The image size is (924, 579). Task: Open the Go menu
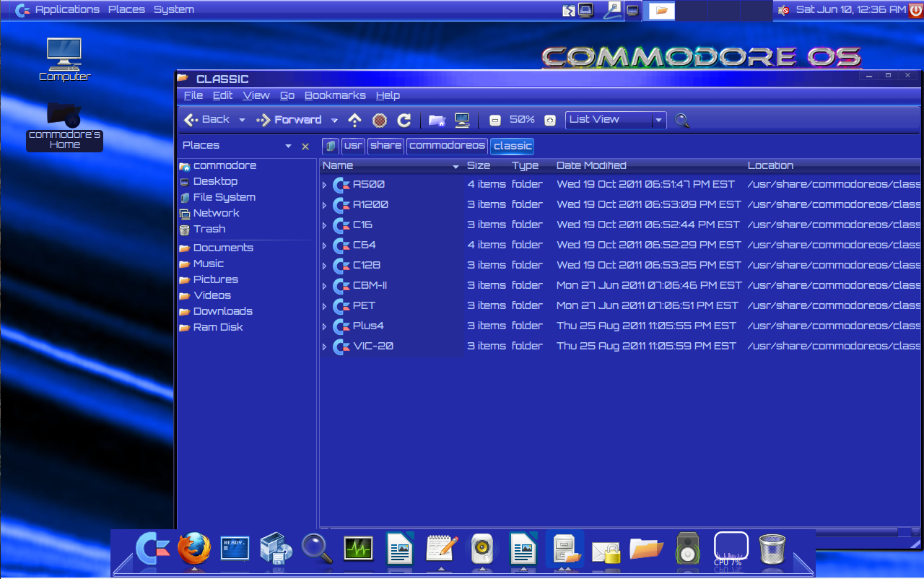click(287, 95)
